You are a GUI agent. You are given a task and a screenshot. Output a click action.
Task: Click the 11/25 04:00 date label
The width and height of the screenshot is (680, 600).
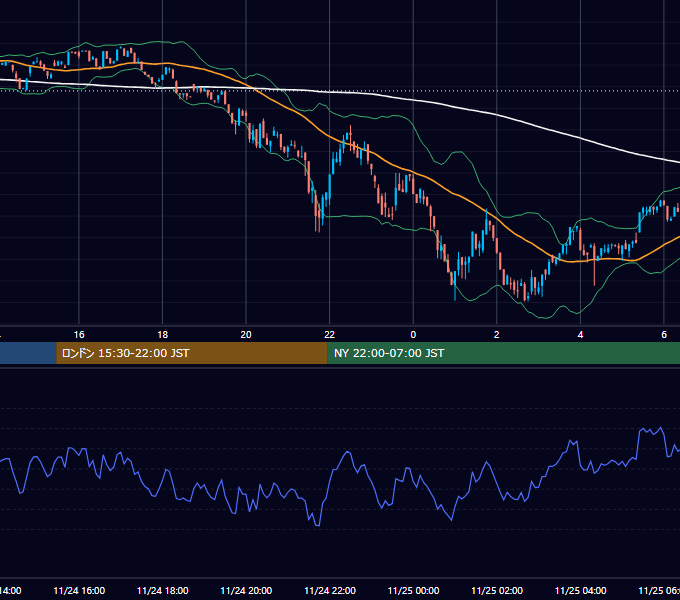click(x=581, y=591)
